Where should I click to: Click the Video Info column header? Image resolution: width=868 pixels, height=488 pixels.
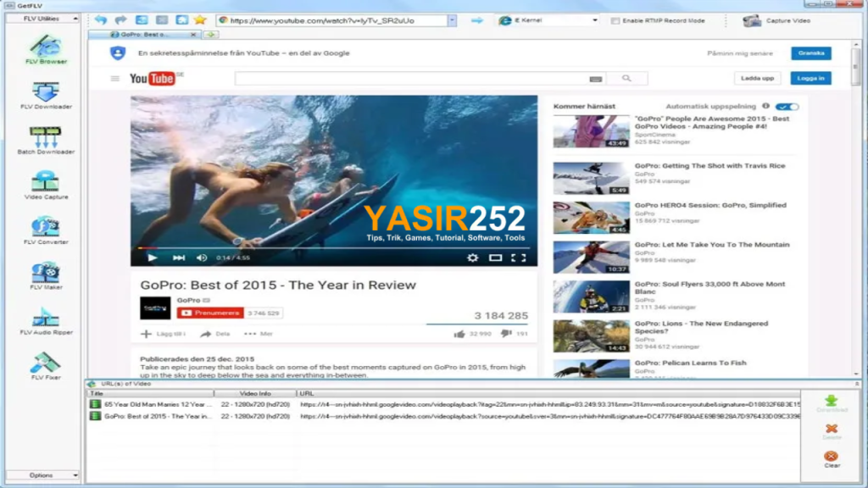(255, 393)
